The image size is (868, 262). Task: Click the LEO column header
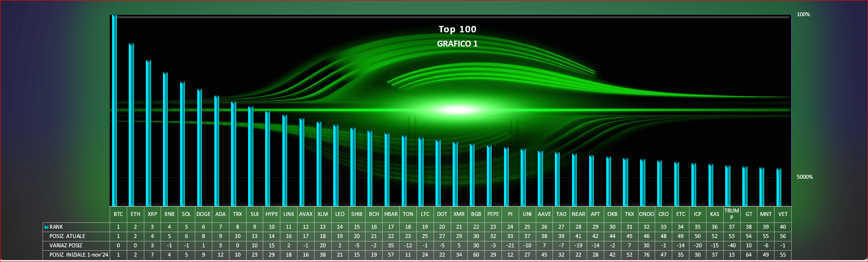340,214
